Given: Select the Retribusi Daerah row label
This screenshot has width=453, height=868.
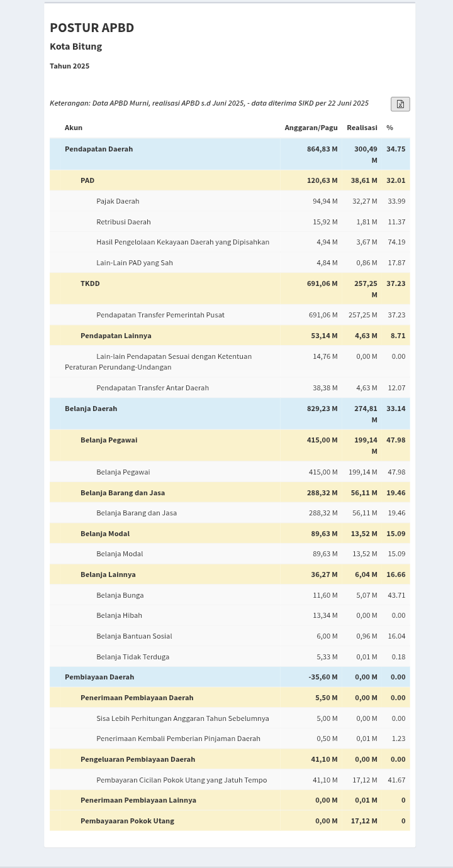Looking at the screenshot, I should click(123, 222).
